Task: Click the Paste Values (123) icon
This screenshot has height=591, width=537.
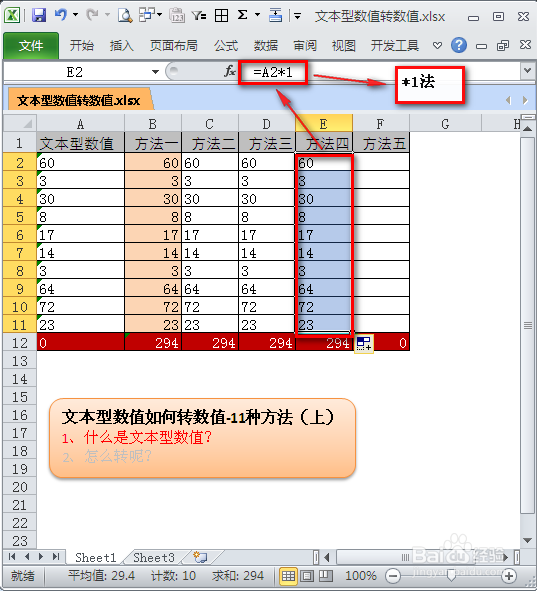Action: (177, 15)
